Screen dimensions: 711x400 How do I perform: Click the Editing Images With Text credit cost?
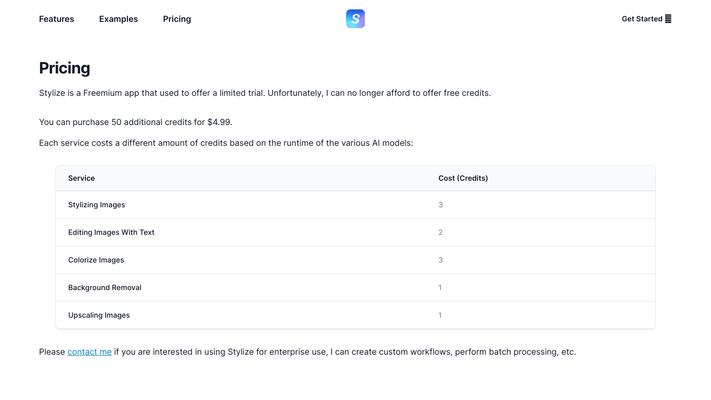440,233
